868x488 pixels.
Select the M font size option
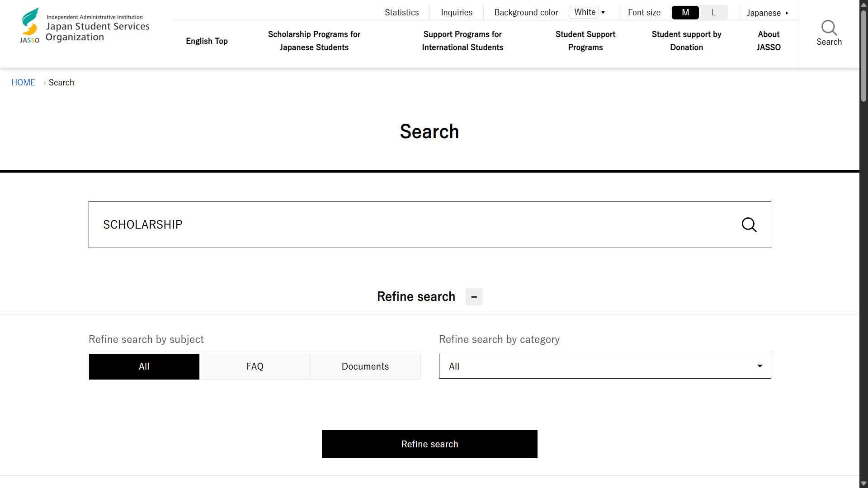tap(685, 12)
